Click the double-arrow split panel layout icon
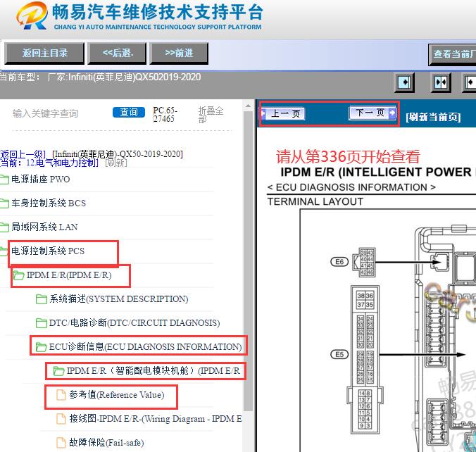Screen dimensions: 476x452 point(441,82)
